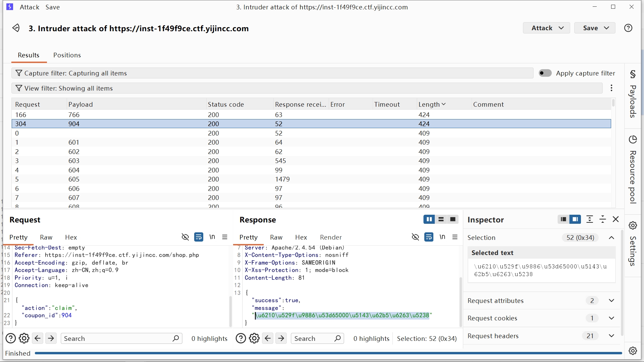Click the help icon beside Save button
The image size is (644, 362).
[x=628, y=28]
